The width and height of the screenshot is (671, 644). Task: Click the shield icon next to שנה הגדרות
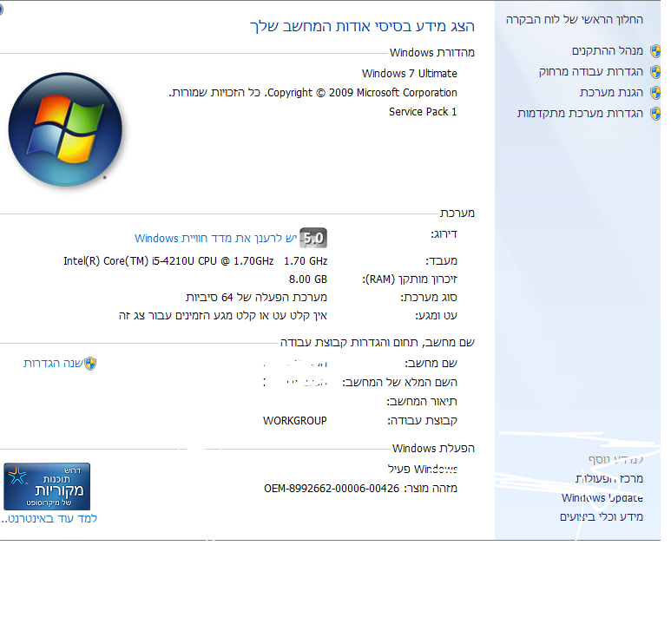(x=90, y=364)
